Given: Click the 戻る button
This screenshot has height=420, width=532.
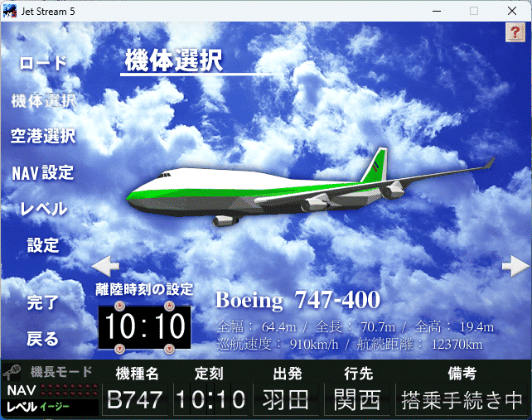Looking at the screenshot, I should click(43, 339).
